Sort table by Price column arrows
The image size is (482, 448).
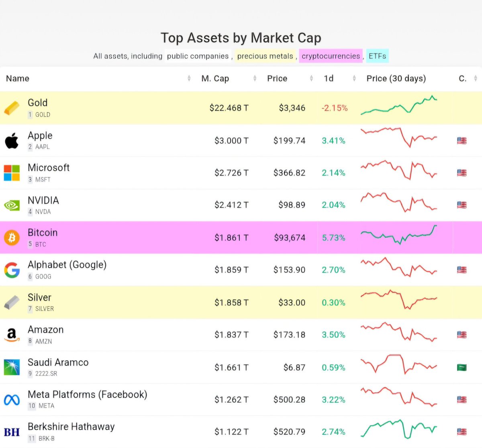pyautogui.click(x=312, y=78)
